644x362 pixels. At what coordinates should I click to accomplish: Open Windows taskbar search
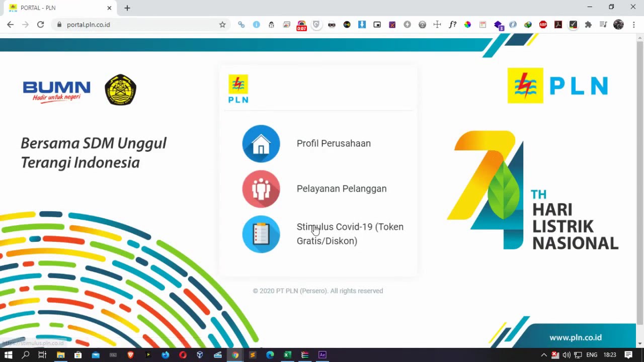pyautogui.click(x=26, y=355)
